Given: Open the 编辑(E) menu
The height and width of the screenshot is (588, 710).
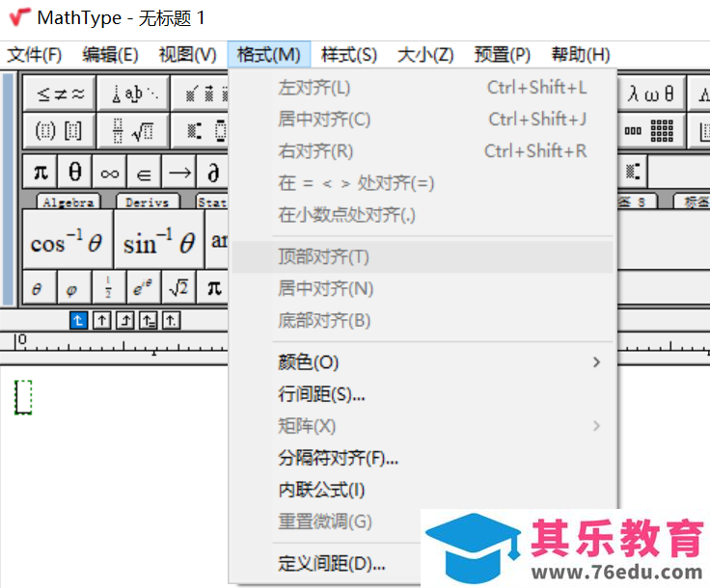Looking at the screenshot, I should pos(110,55).
